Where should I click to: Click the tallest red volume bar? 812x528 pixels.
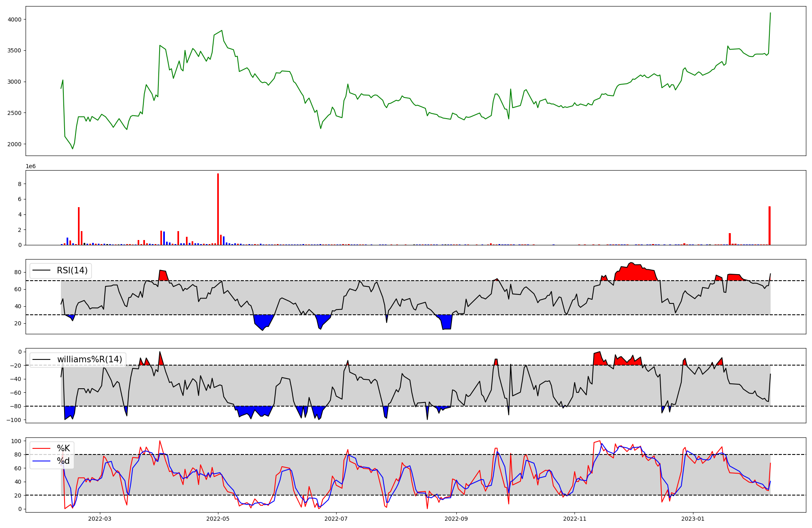click(218, 209)
